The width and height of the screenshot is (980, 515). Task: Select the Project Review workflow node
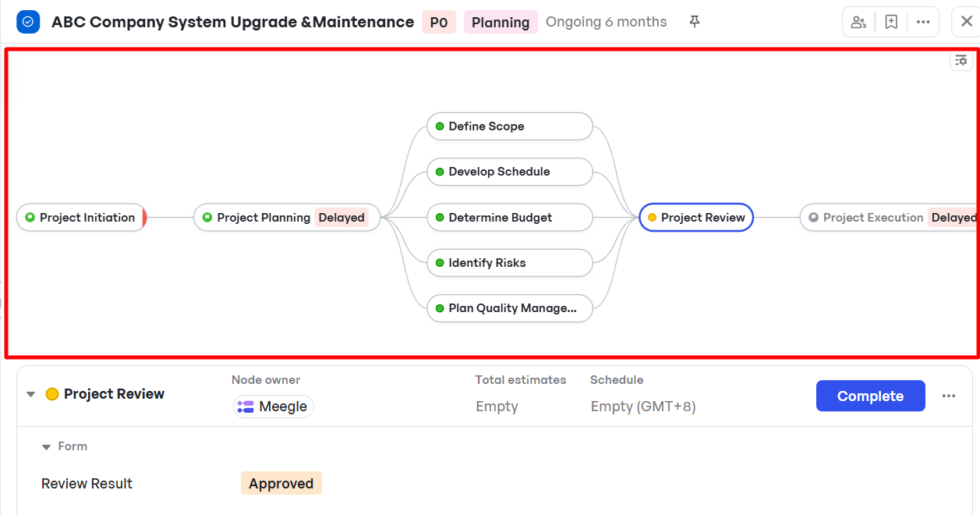tap(696, 218)
